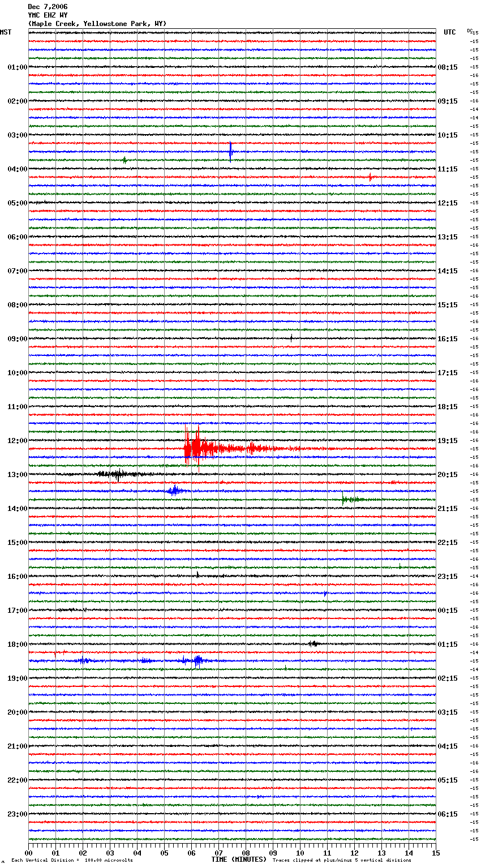The height and width of the screenshot is (868, 481).
Task: Click the '03:00' MST hour label
Action: 18,135
